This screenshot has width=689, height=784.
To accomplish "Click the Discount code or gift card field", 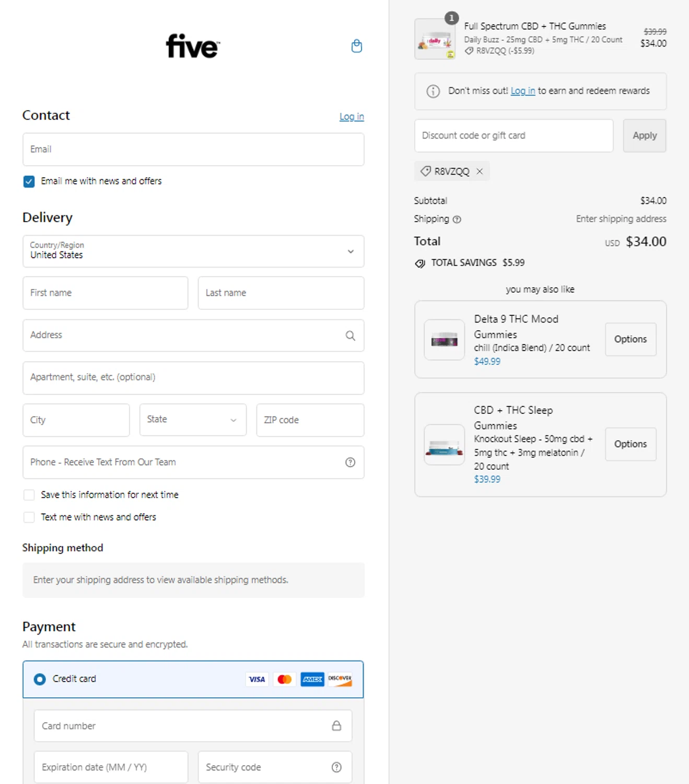I will [513, 136].
